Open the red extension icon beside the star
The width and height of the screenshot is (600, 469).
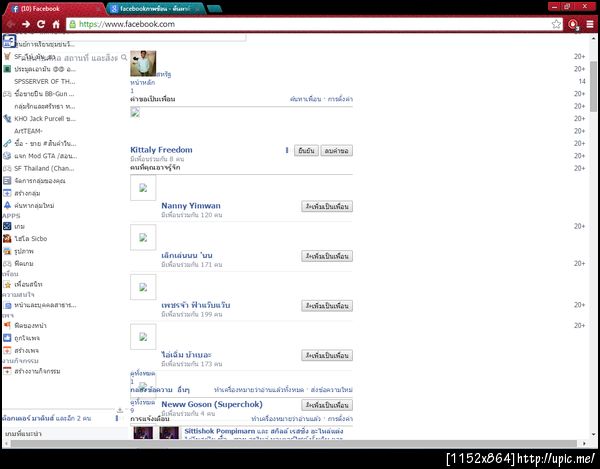pos(573,24)
